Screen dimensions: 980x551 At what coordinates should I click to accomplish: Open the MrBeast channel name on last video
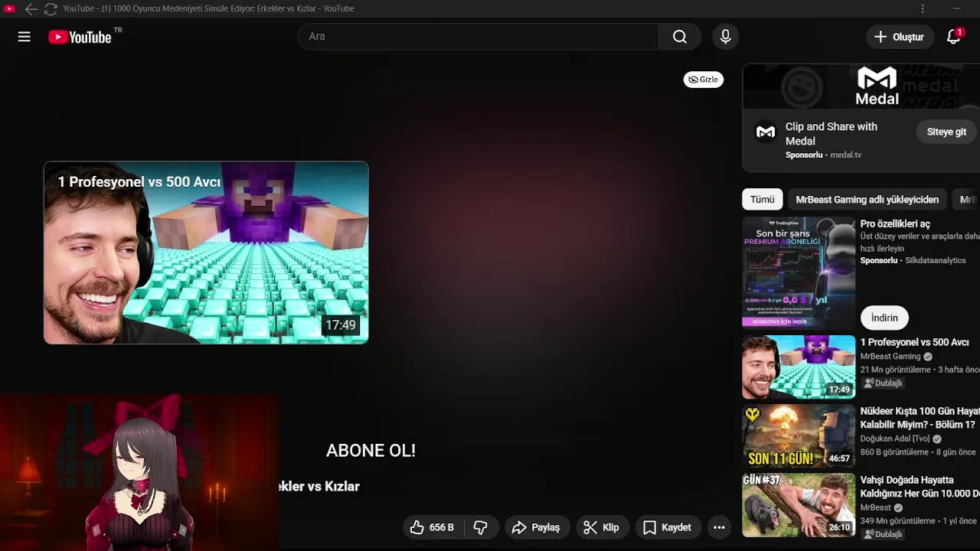point(876,507)
